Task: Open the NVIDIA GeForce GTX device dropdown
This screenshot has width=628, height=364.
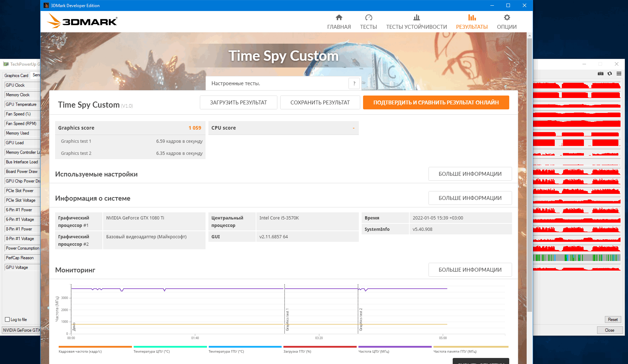Action: [x=21, y=330]
